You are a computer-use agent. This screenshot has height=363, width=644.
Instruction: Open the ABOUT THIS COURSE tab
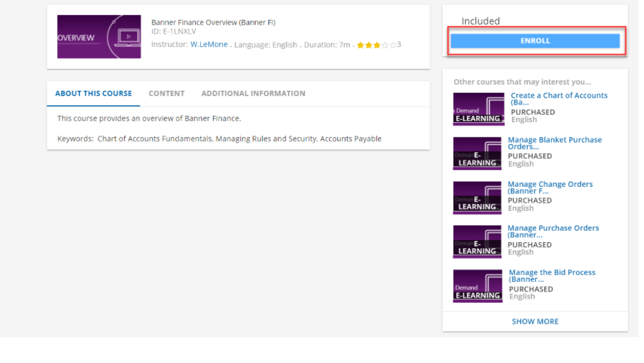(x=94, y=93)
